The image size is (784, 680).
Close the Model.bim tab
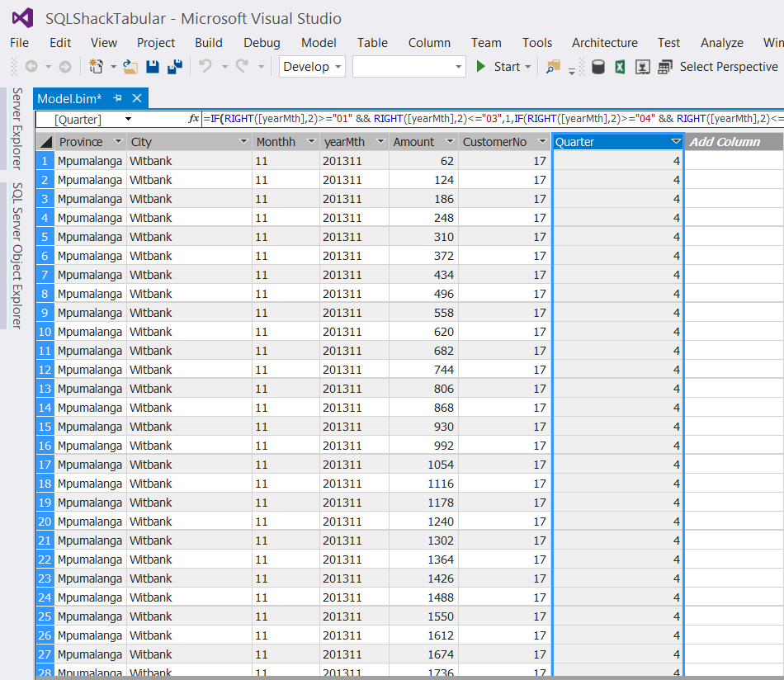tap(137, 99)
